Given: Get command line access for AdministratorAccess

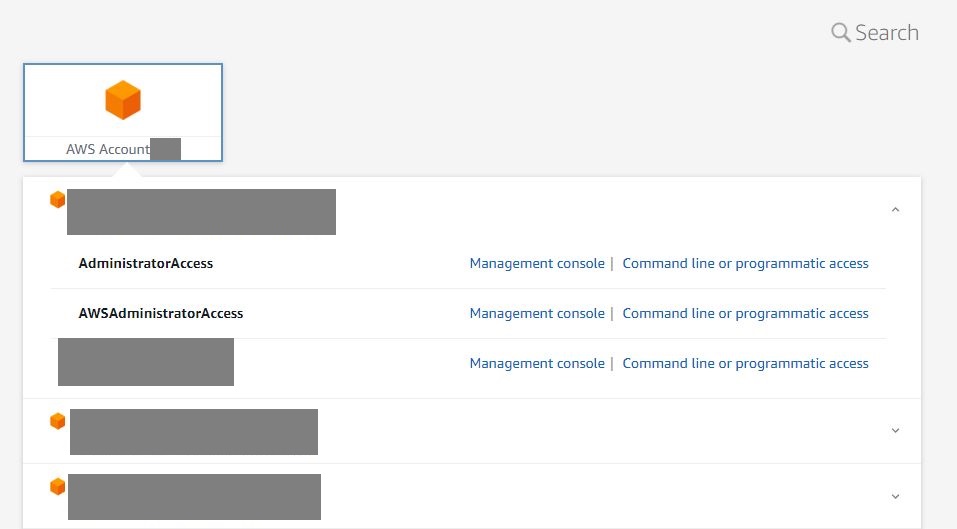Looking at the screenshot, I should [745, 264].
